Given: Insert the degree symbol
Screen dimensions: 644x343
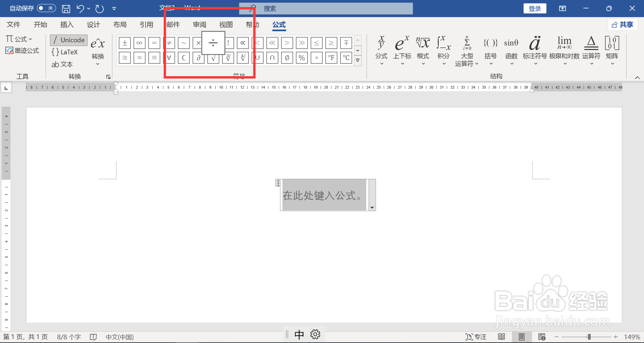Looking at the screenshot, I should (317, 58).
